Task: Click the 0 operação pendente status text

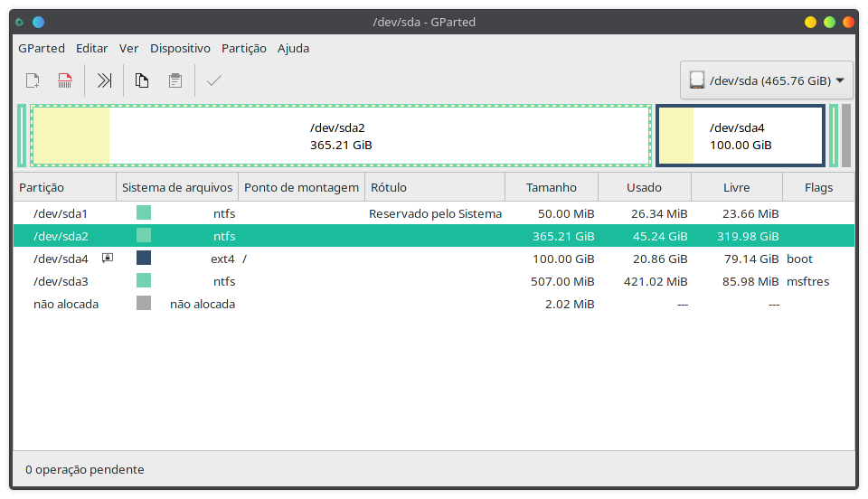Action: (85, 469)
